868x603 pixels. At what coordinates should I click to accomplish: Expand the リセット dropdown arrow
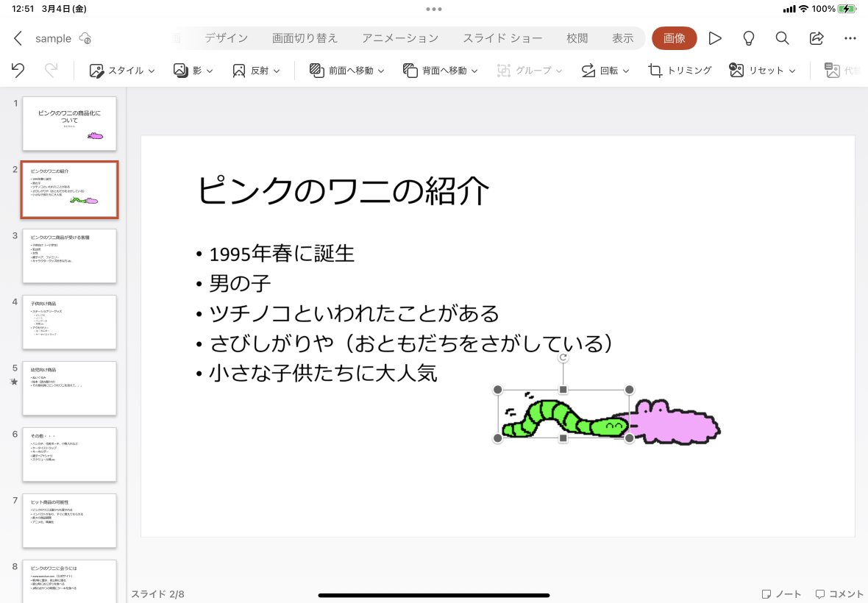792,71
